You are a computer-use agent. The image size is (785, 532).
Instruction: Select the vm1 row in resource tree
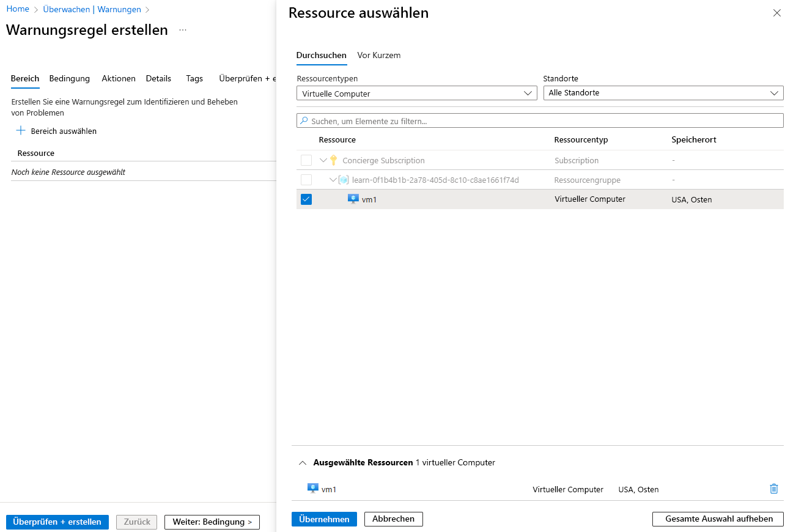pos(540,199)
